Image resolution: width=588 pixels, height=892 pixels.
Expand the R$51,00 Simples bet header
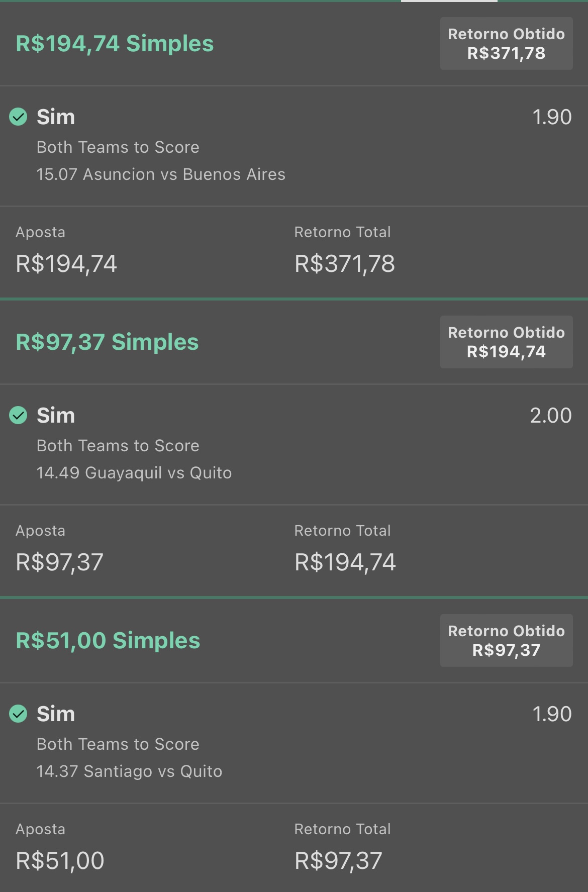(x=108, y=641)
